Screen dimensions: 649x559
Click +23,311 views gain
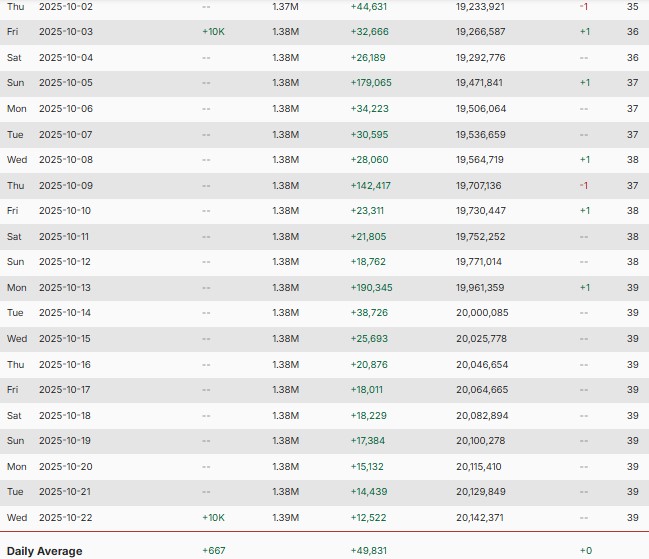coord(367,211)
